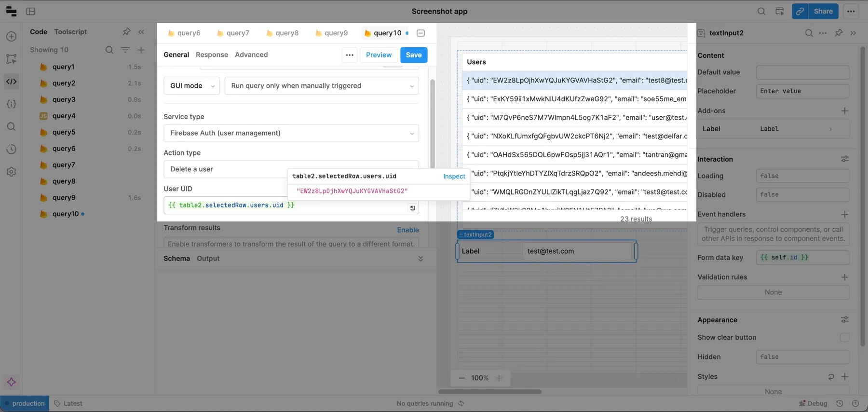Pin the textInput2 inspector panel
The image size is (868, 412).
(839, 33)
